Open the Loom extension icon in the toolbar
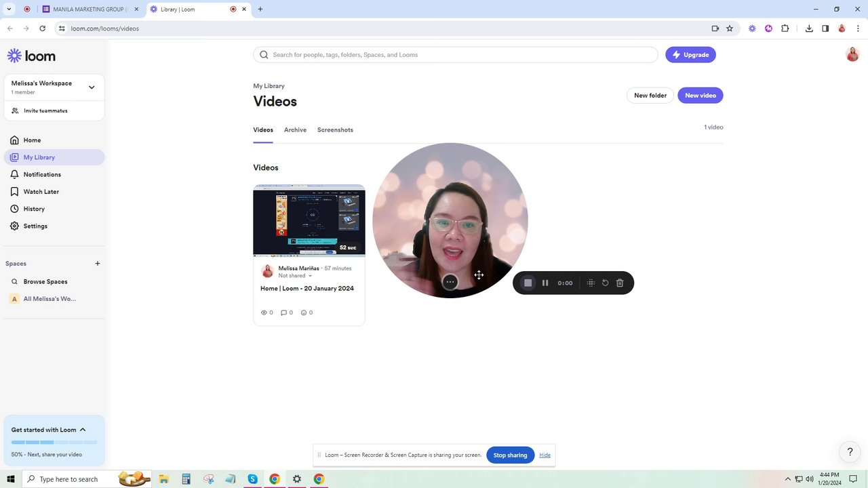Screen dimensions: 868x488 [x=752, y=28]
